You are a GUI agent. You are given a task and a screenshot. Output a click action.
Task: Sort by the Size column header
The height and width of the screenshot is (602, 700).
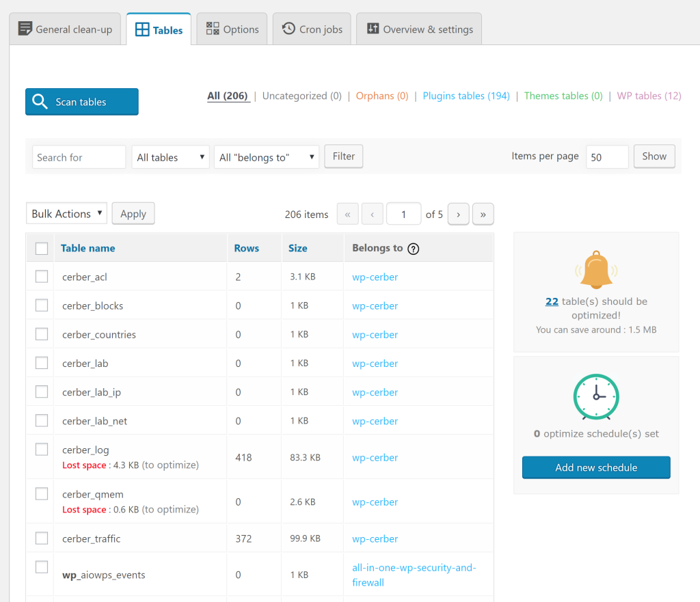(x=297, y=248)
